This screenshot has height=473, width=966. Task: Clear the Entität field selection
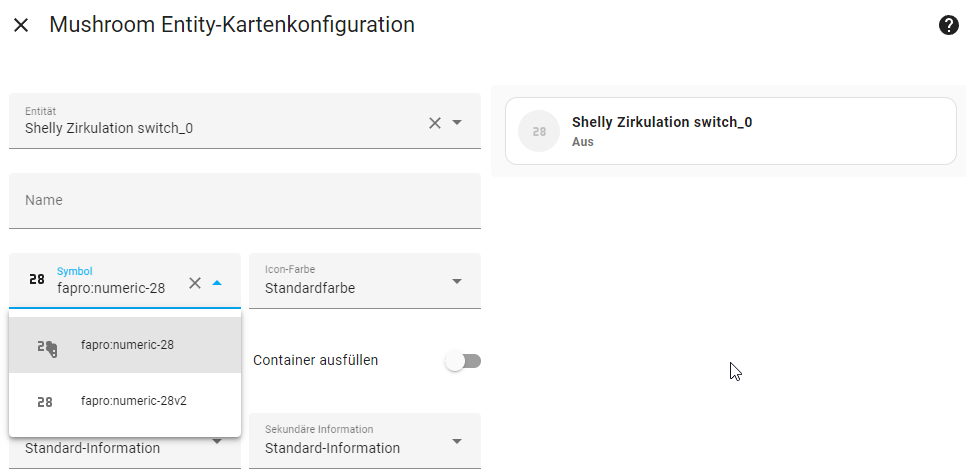435,122
